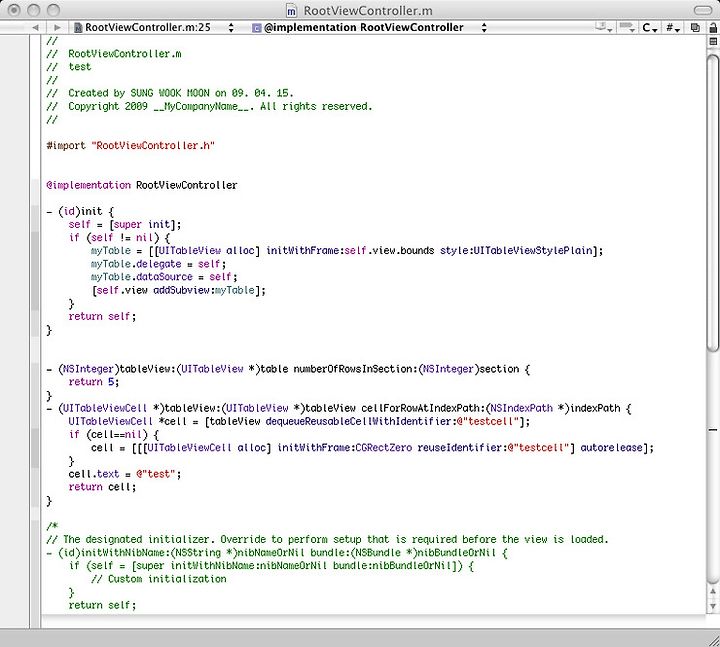720x647 pixels.
Task: Click the designated initializer comment line
Action: (327, 540)
